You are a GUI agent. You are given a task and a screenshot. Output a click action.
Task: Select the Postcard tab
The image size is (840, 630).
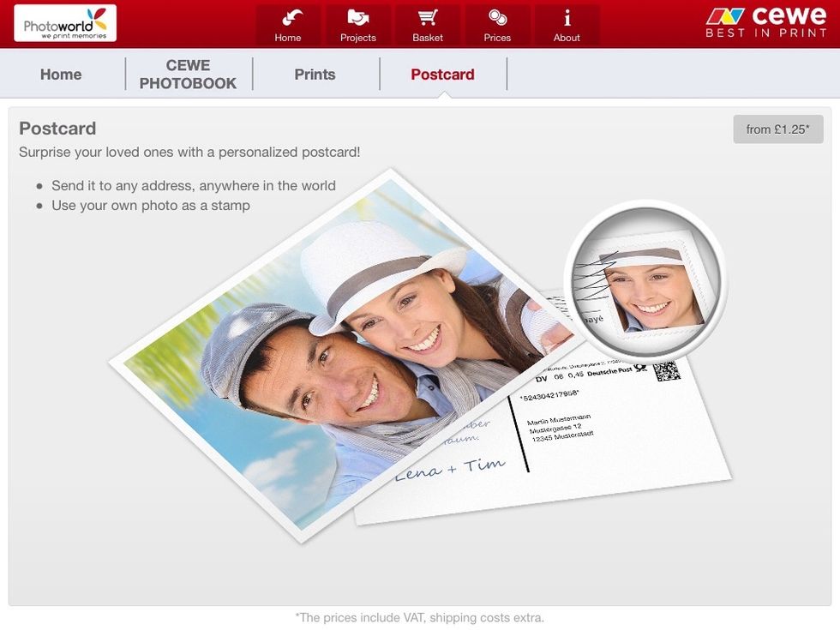442,75
